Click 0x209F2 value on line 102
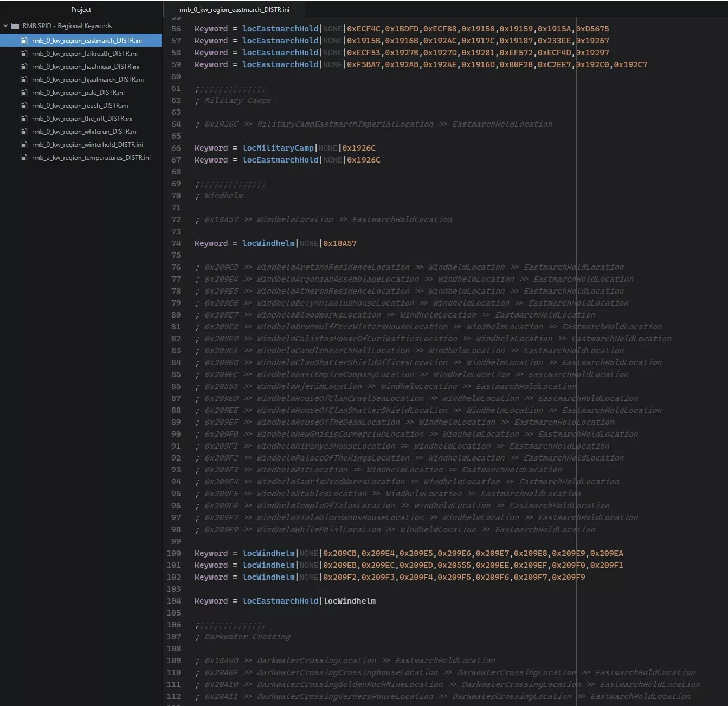This screenshot has height=706, width=728. pyautogui.click(x=340, y=577)
